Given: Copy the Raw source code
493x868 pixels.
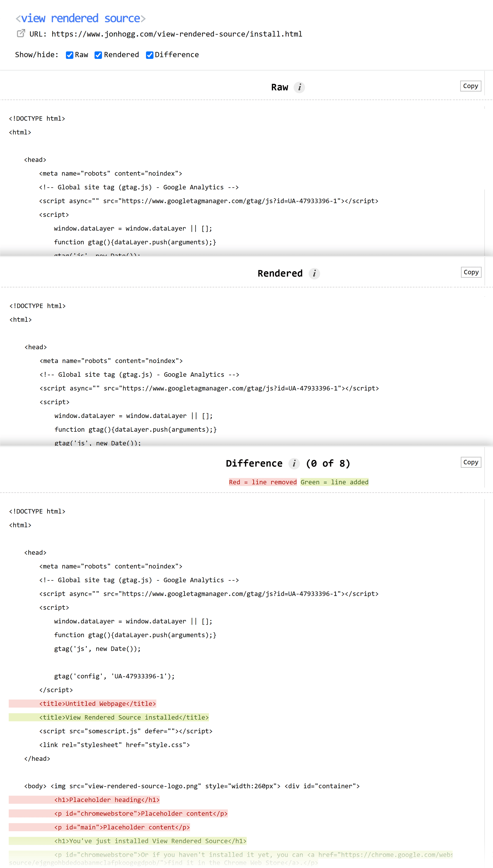Looking at the screenshot, I should pyautogui.click(x=470, y=86).
